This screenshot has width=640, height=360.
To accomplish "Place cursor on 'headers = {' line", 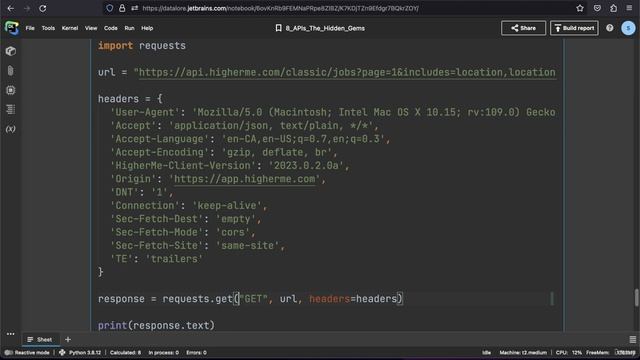I will [130, 99].
